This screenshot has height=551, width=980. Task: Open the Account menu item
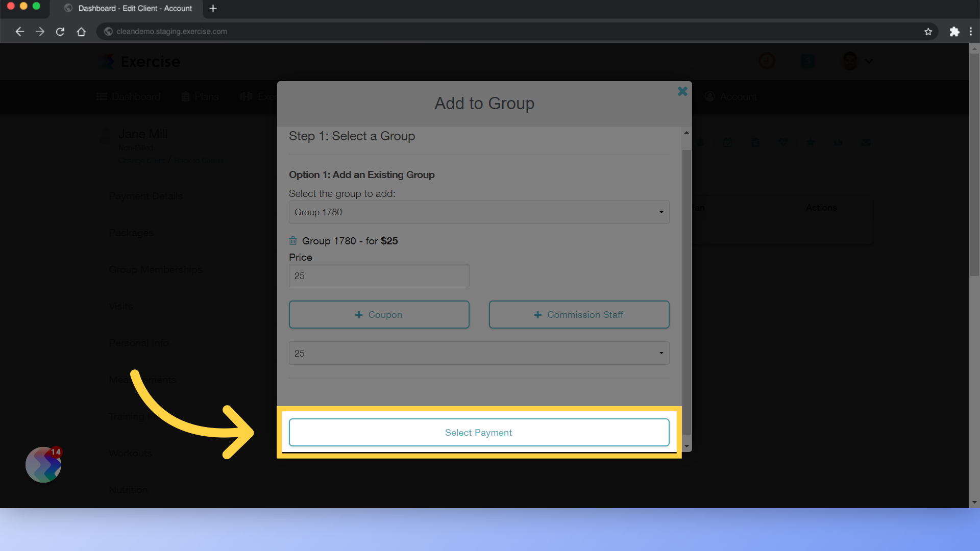point(731,97)
